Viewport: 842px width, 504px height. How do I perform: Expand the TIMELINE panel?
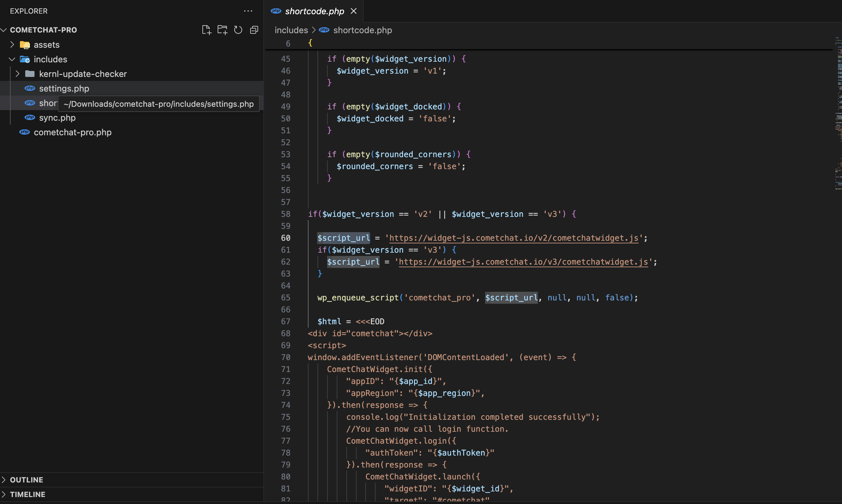4,494
